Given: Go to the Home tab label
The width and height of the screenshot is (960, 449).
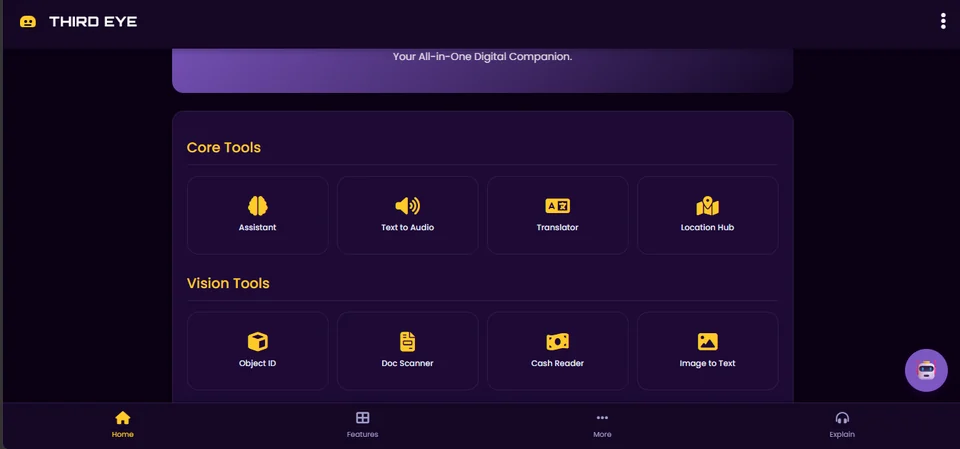Looking at the screenshot, I should pyautogui.click(x=122, y=434).
